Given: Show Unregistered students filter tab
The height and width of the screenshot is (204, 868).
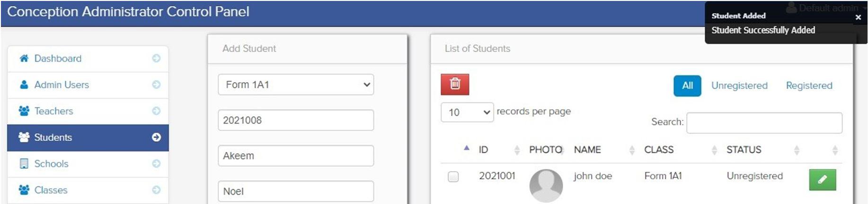Looking at the screenshot, I should pyautogui.click(x=739, y=86).
